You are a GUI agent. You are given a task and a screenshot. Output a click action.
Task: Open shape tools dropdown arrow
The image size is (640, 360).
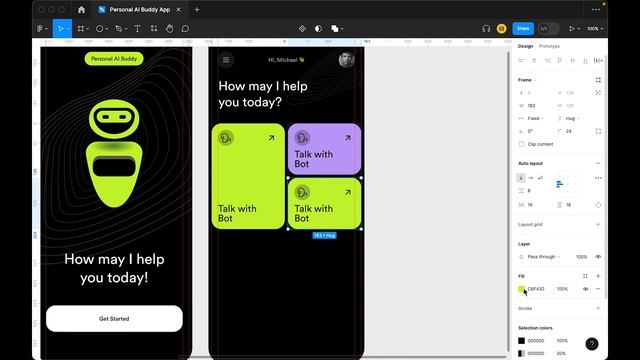[107, 29]
